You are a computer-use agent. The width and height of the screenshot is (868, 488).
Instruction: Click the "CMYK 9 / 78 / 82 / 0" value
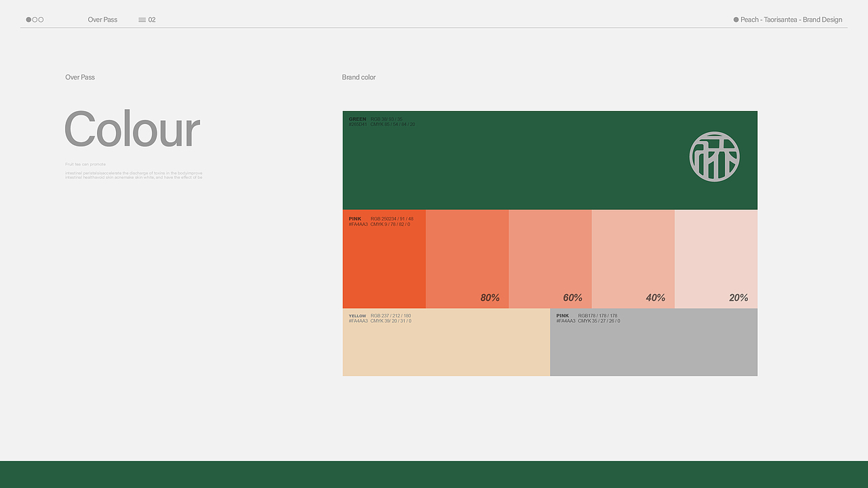tap(390, 224)
